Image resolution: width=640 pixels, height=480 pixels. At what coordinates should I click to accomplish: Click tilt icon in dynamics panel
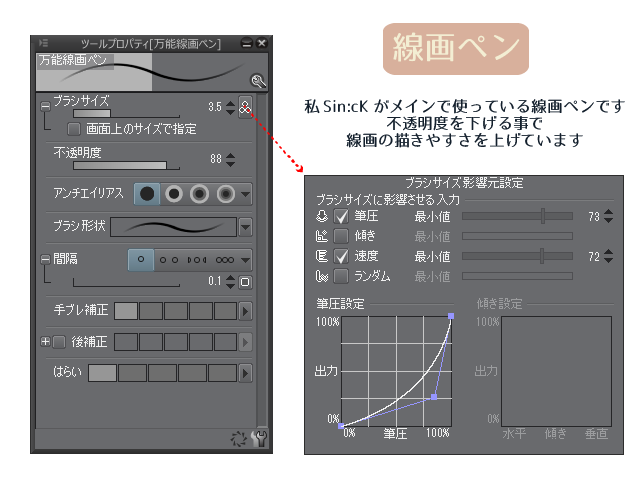322,236
